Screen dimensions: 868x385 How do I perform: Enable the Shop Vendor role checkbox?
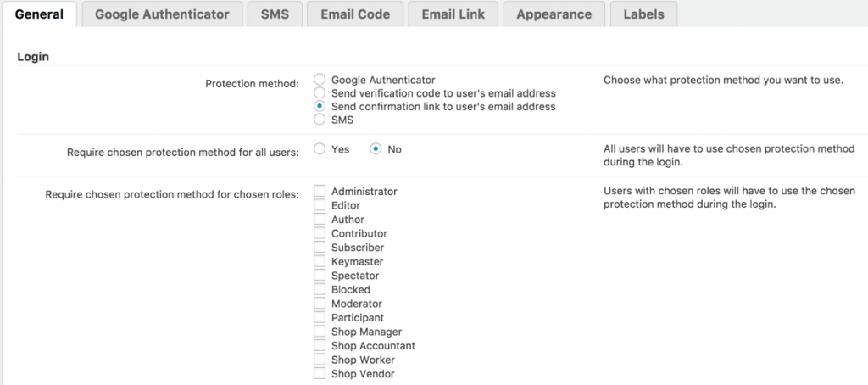click(x=320, y=374)
